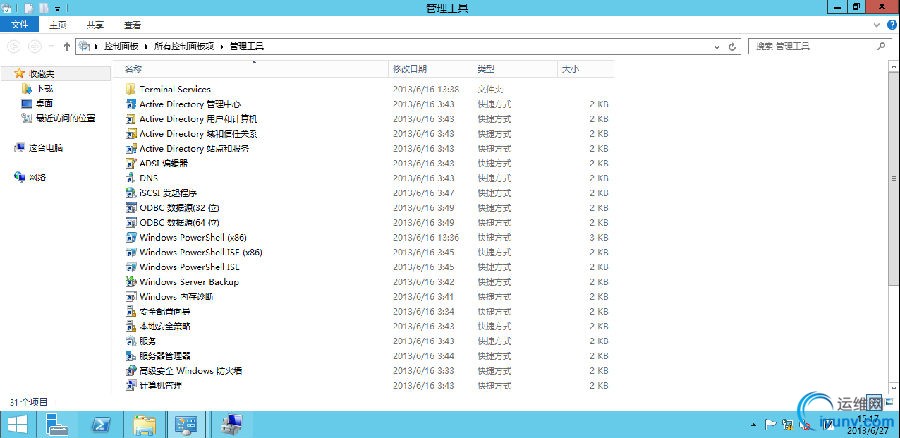Click the New Folder quick access icon
The image size is (900, 438).
tap(44, 8)
